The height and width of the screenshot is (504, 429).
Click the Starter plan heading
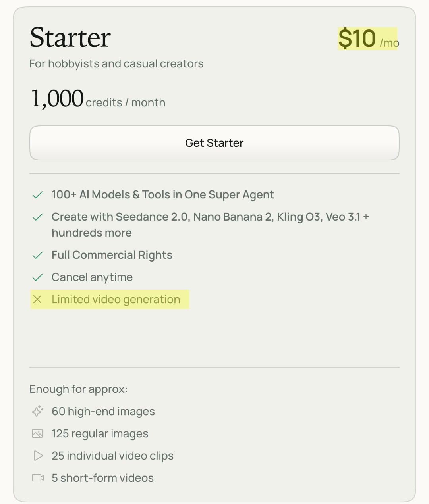pos(70,38)
